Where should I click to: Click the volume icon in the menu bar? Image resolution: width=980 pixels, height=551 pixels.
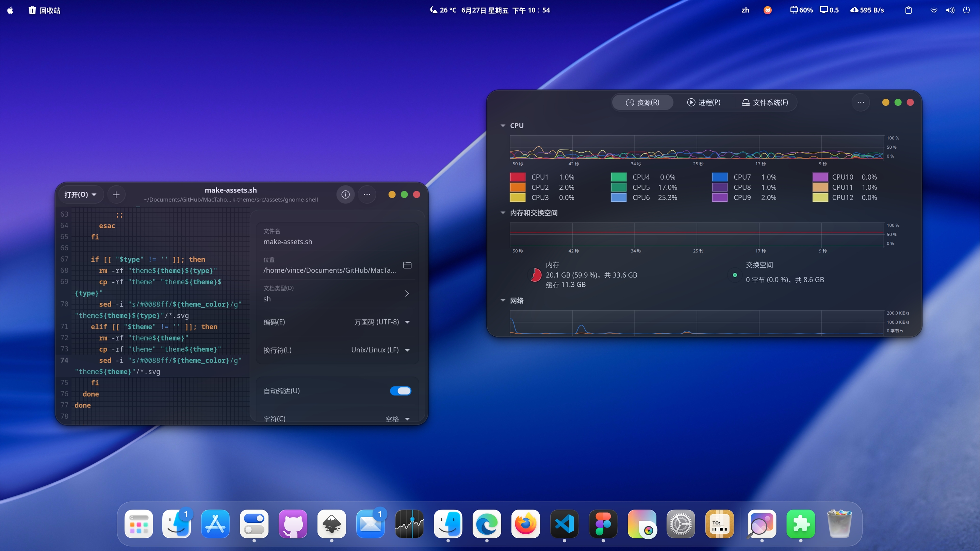pos(950,10)
